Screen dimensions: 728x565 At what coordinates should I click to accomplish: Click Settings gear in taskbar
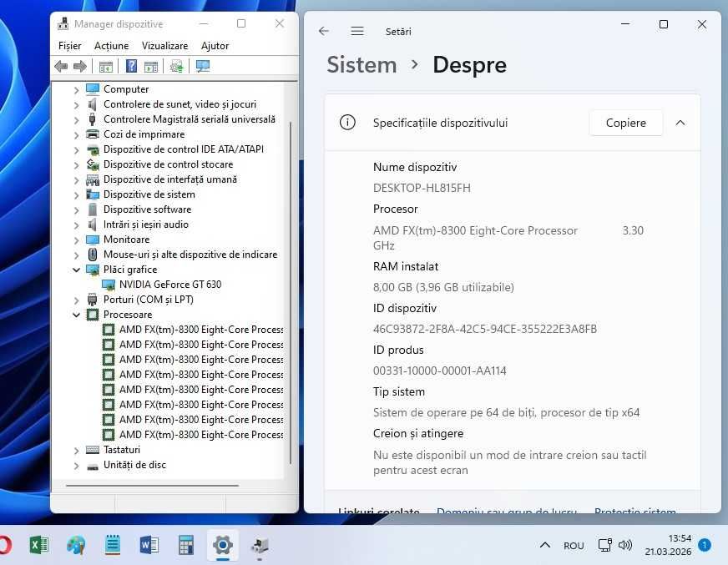(223, 545)
